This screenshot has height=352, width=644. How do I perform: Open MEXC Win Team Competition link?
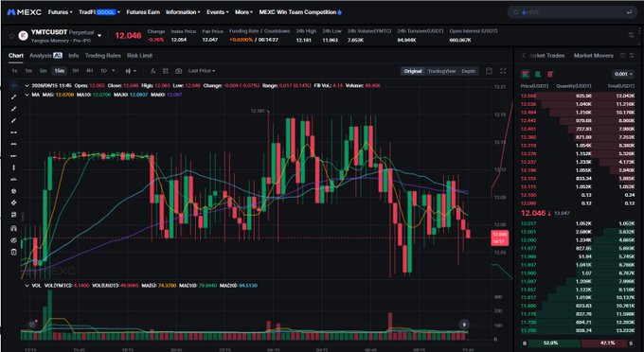coord(300,12)
